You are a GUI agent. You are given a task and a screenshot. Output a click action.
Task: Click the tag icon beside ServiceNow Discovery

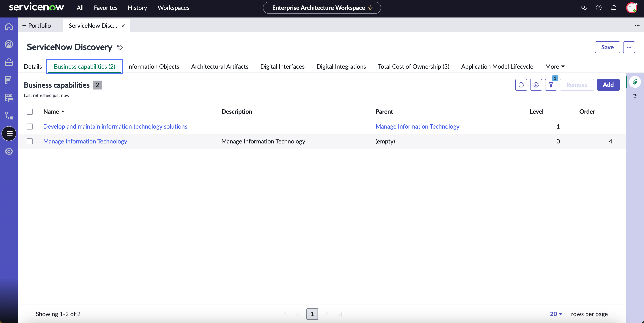point(120,47)
